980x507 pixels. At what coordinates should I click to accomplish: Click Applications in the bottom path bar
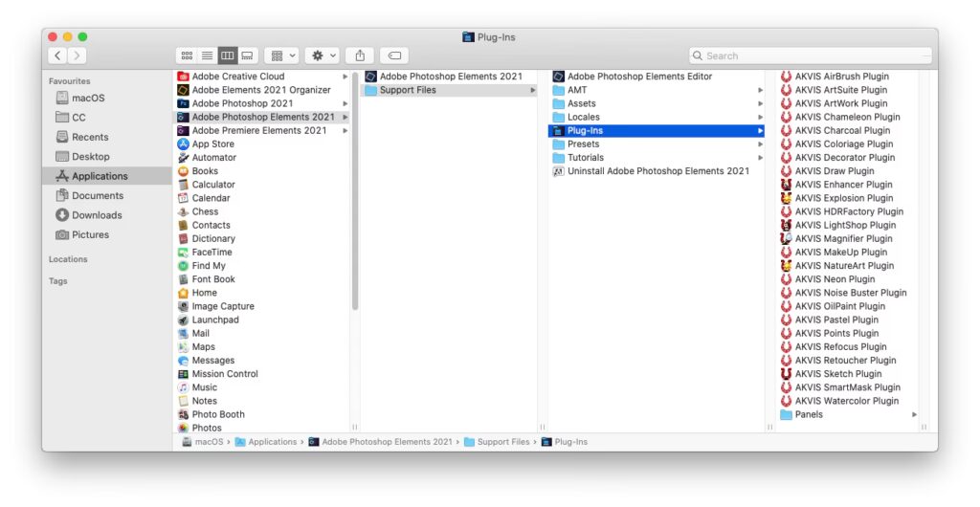272,442
